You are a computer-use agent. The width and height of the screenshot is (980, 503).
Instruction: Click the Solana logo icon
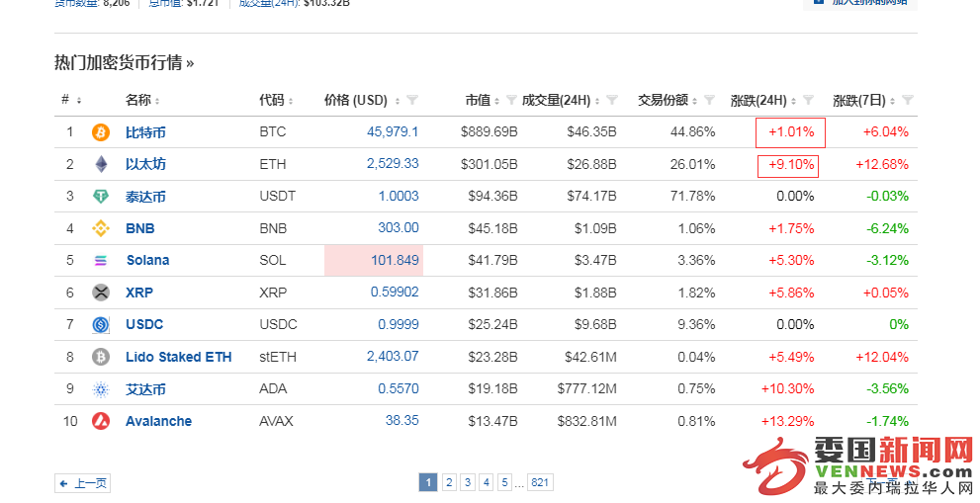[x=101, y=261]
